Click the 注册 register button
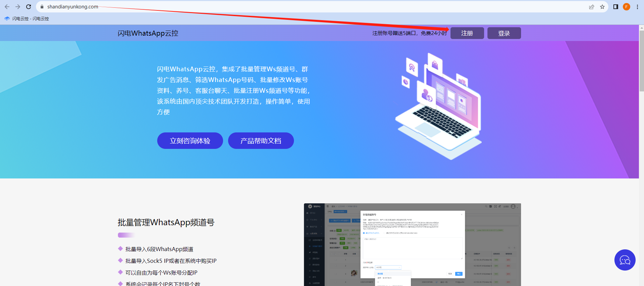The width and height of the screenshot is (644, 286). click(x=467, y=33)
